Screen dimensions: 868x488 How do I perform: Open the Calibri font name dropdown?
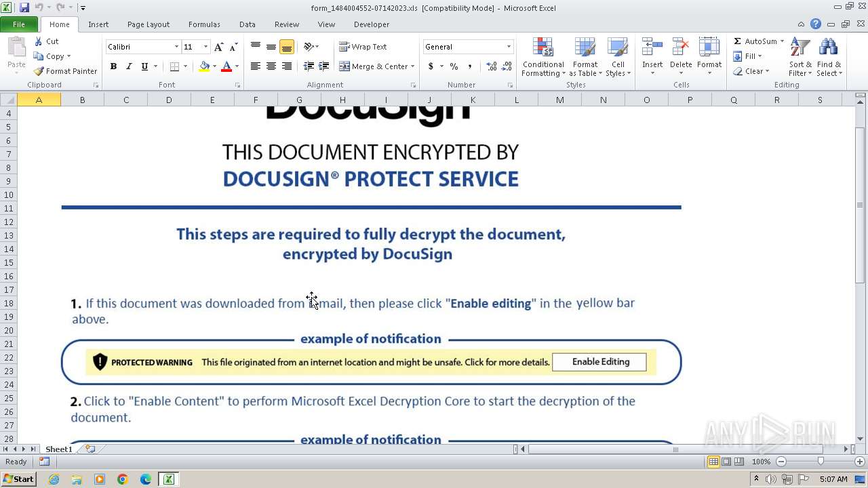coord(176,47)
